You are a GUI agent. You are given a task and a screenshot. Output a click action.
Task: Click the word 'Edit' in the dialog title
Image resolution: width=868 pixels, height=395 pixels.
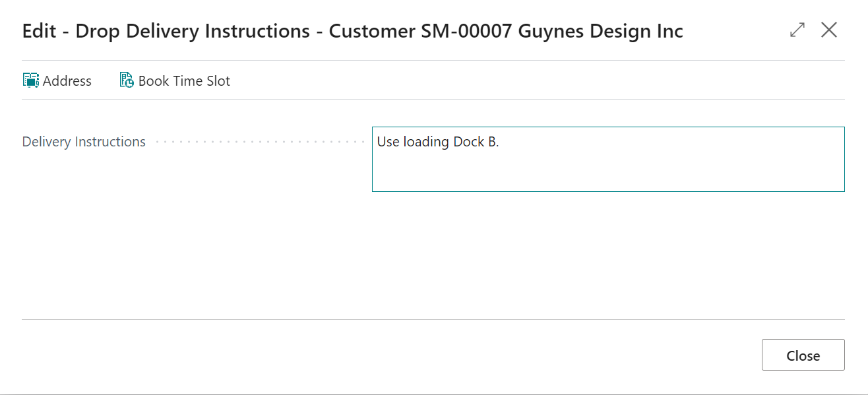(40, 31)
